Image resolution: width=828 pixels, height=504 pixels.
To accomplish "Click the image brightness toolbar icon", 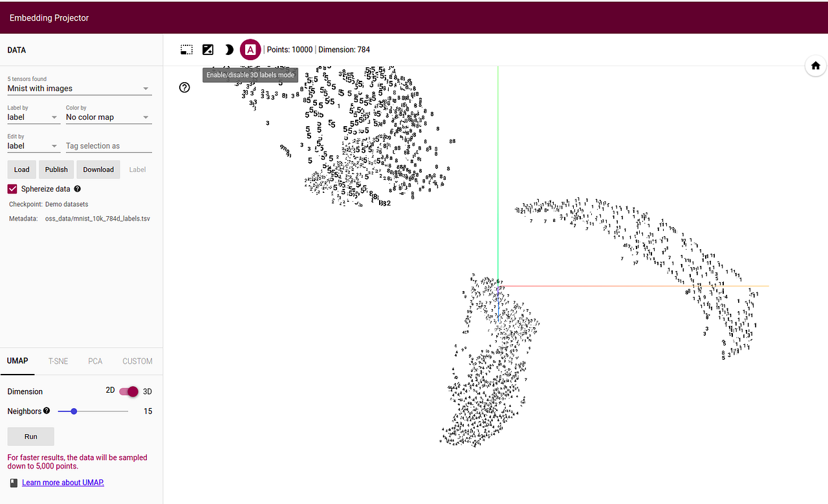I will pos(208,49).
